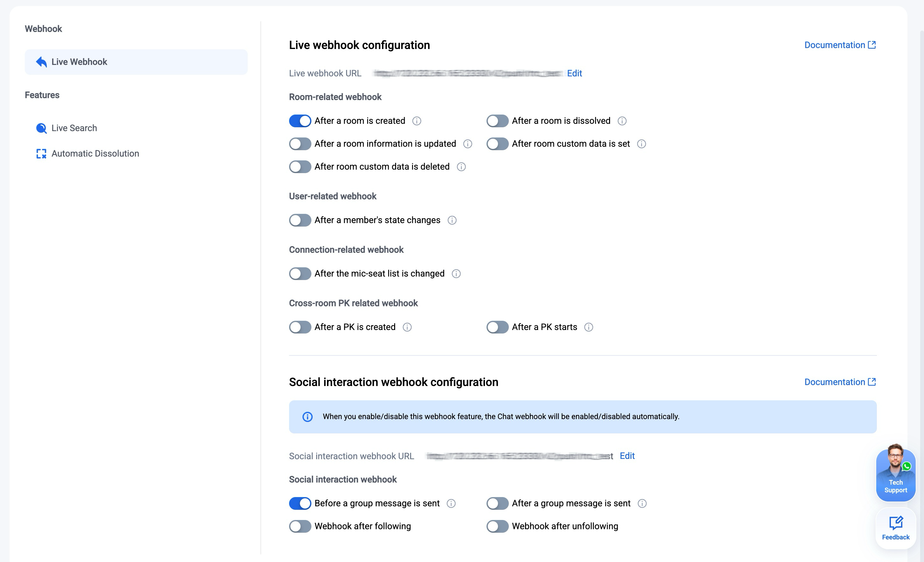Click info icon next to "After a member's state changes"

[x=452, y=221]
